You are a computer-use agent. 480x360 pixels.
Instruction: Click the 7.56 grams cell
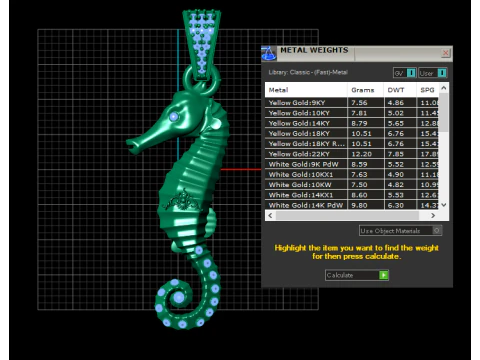pos(365,103)
